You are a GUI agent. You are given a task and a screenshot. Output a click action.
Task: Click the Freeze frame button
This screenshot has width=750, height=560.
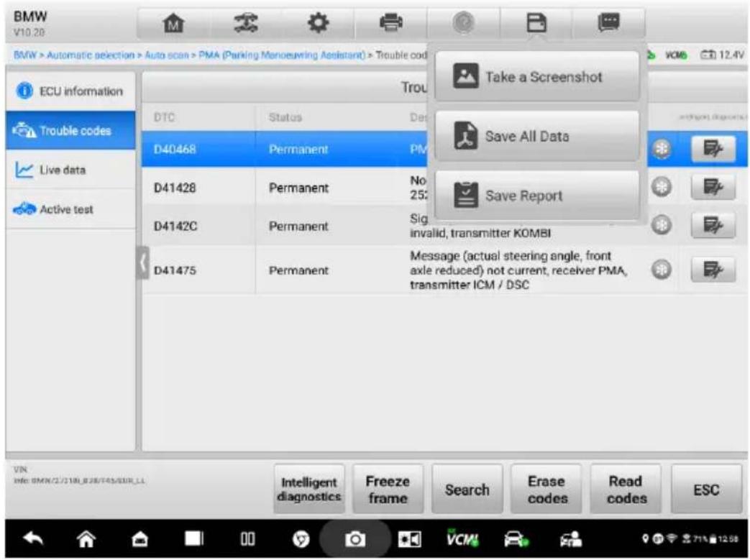[388, 490]
